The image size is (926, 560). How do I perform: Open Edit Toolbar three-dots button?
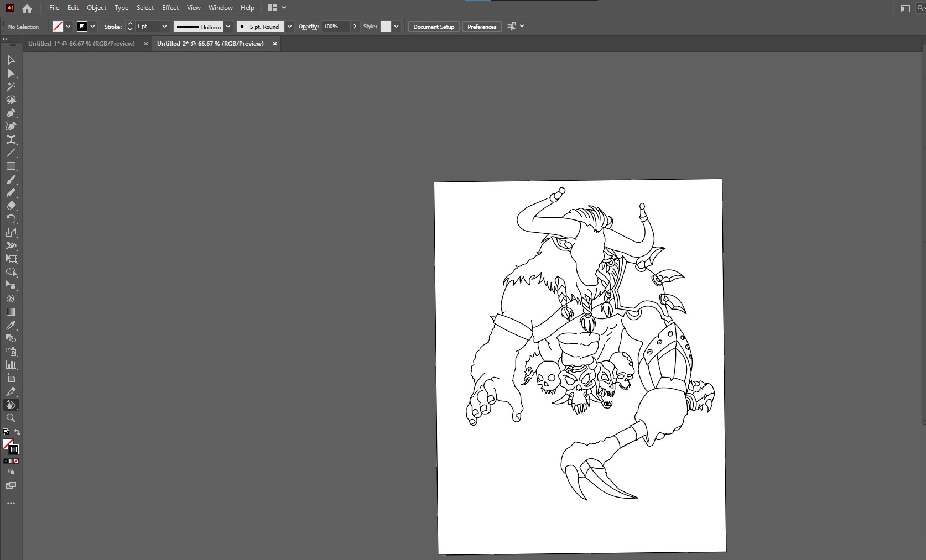[11, 503]
